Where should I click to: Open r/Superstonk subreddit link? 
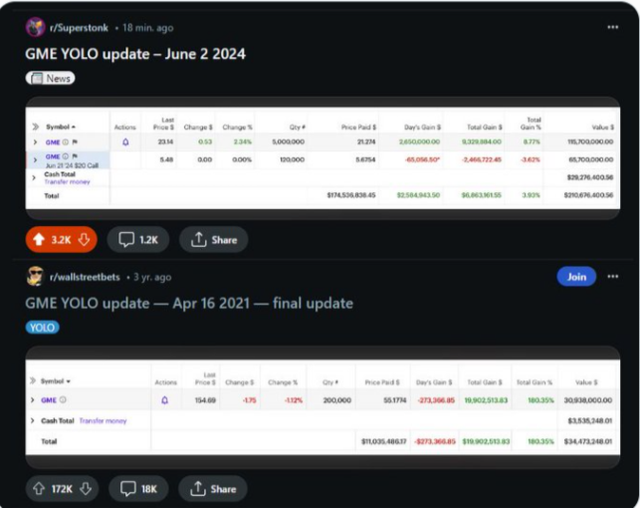[79, 28]
